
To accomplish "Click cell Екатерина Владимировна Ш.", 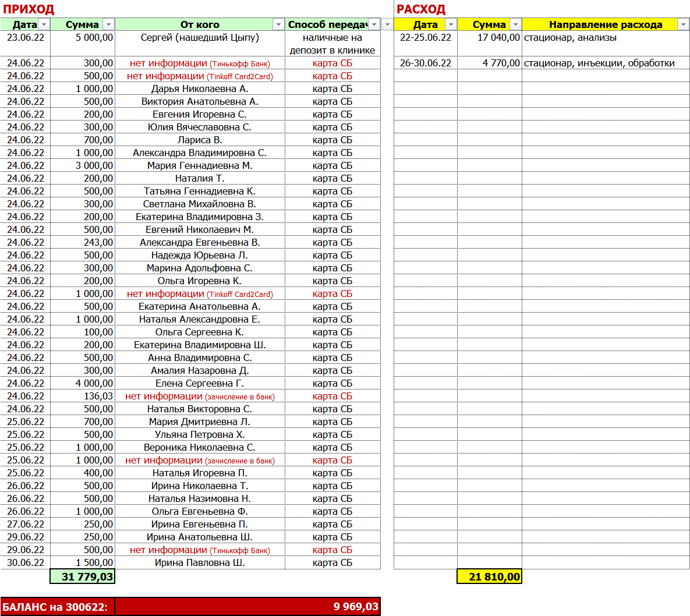I will (x=200, y=345).
